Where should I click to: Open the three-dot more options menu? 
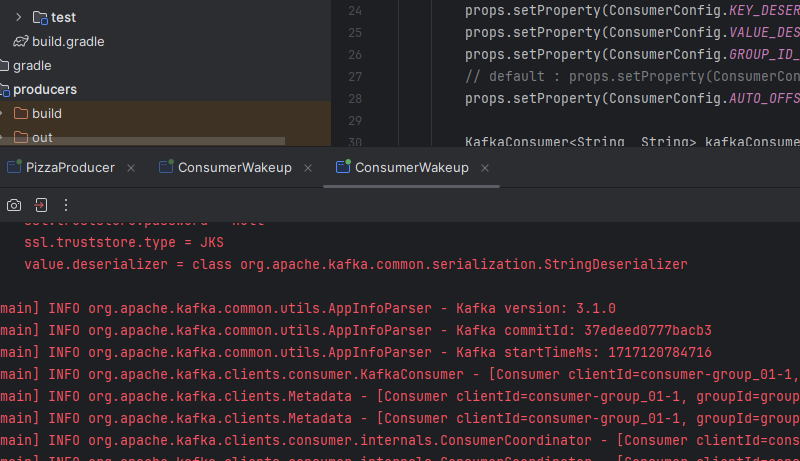click(66, 205)
